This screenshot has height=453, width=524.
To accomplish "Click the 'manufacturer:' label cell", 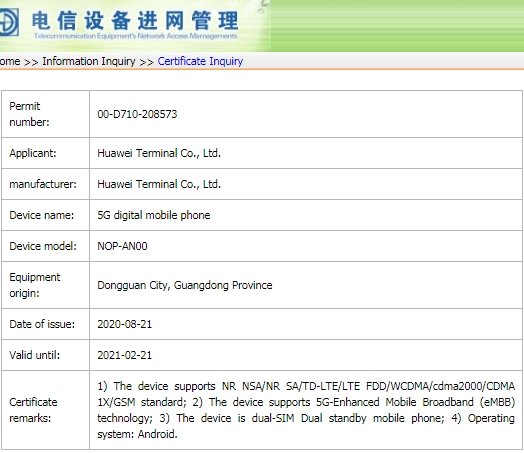I will (45, 184).
